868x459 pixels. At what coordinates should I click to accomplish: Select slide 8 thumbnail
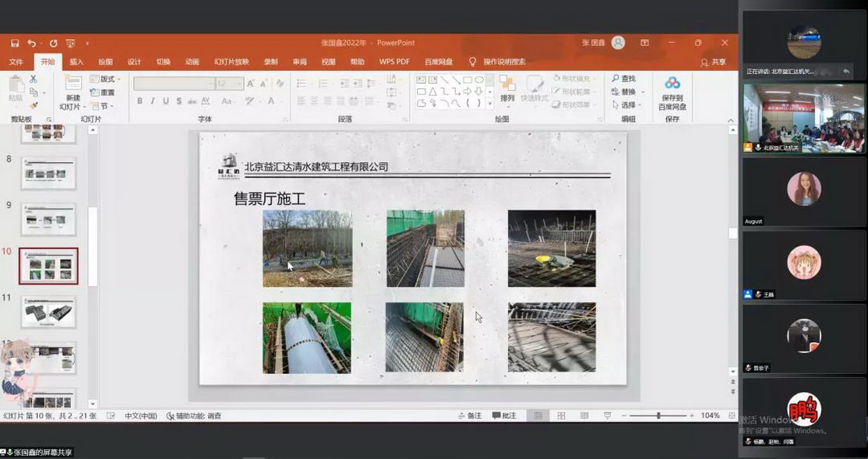tap(48, 173)
